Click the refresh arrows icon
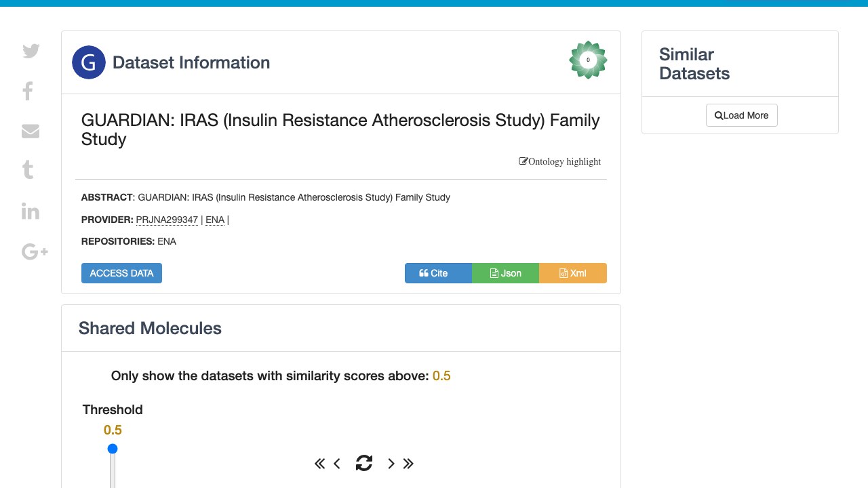Screen dimensions: 868x488 tap(364, 463)
